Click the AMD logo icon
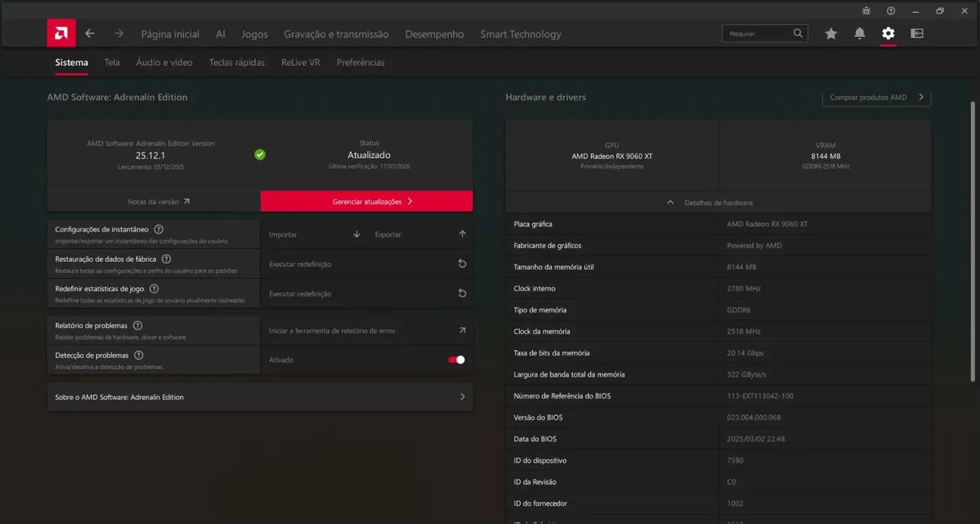This screenshot has width=980, height=524. [61, 34]
